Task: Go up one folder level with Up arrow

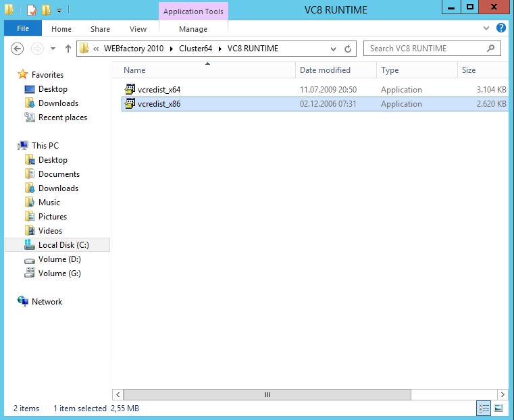Action: 68,49
